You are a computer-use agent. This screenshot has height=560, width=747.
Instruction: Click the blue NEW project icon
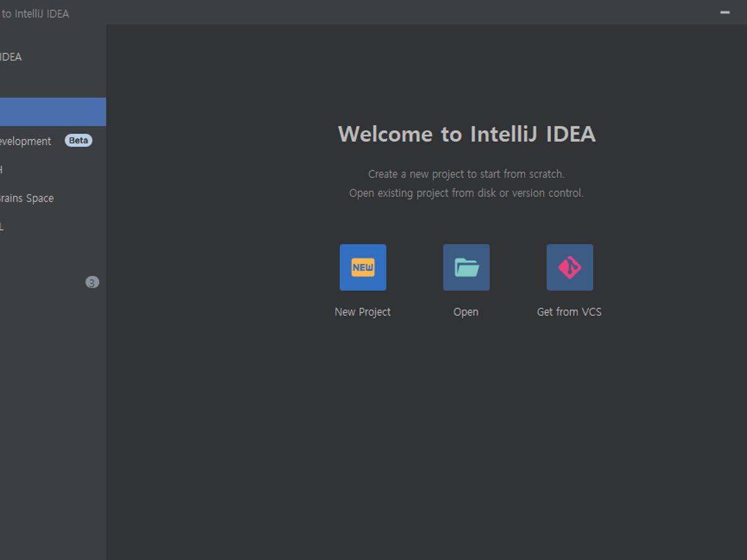tap(363, 268)
